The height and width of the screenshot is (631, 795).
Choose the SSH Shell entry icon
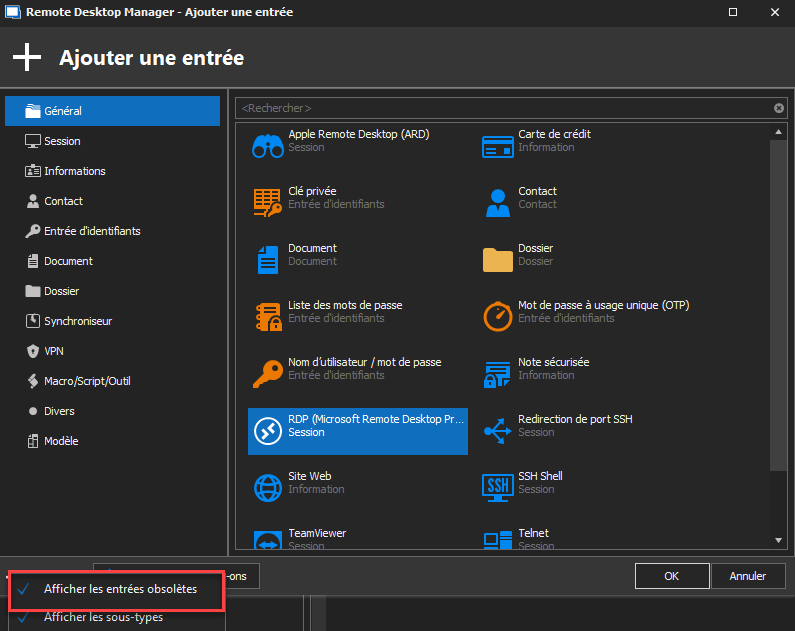(497, 488)
